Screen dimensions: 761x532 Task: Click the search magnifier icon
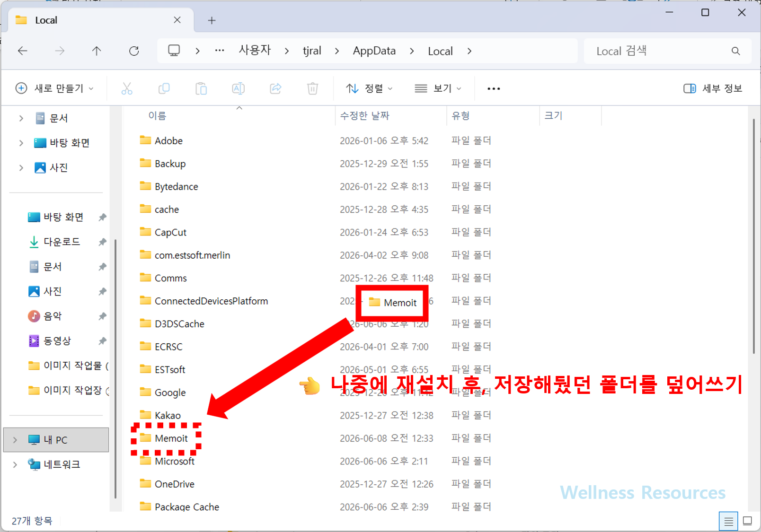(x=735, y=51)
